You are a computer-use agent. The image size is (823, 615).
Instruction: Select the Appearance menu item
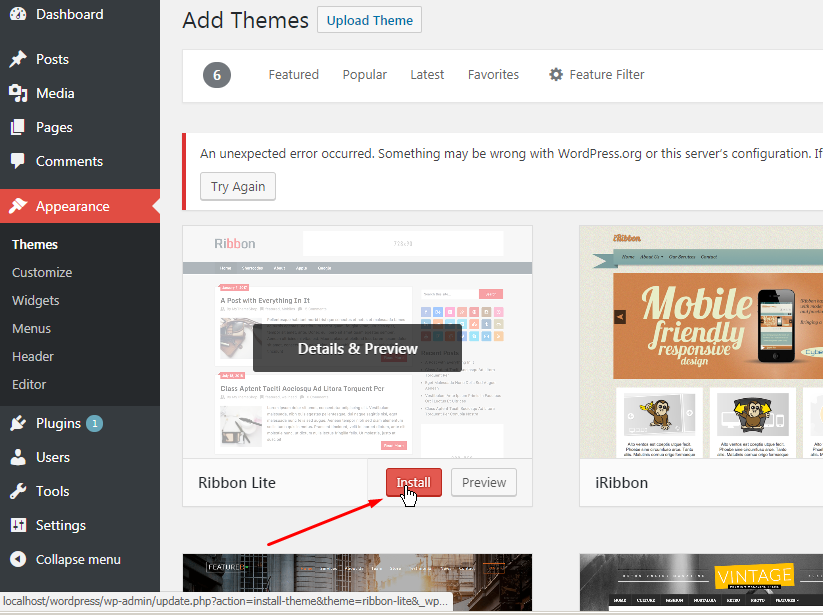click(x=80, y=206)
